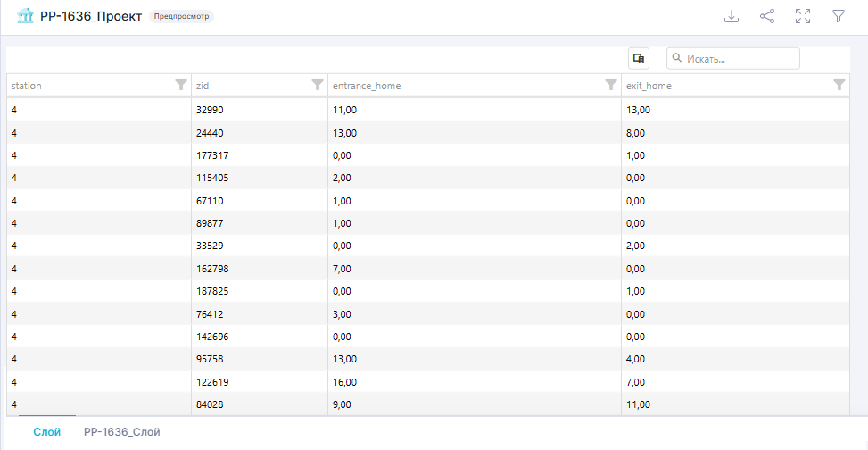The height and width of the screenshot is (450, 868).
Task: Open the share options icon
Action: coord(767,16)
